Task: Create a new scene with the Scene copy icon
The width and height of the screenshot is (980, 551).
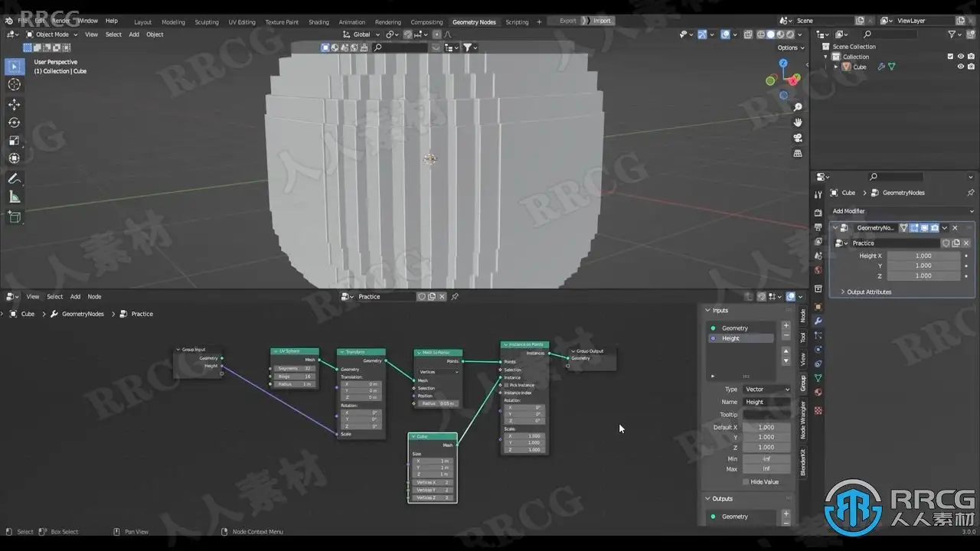Action: coord(861,21)
